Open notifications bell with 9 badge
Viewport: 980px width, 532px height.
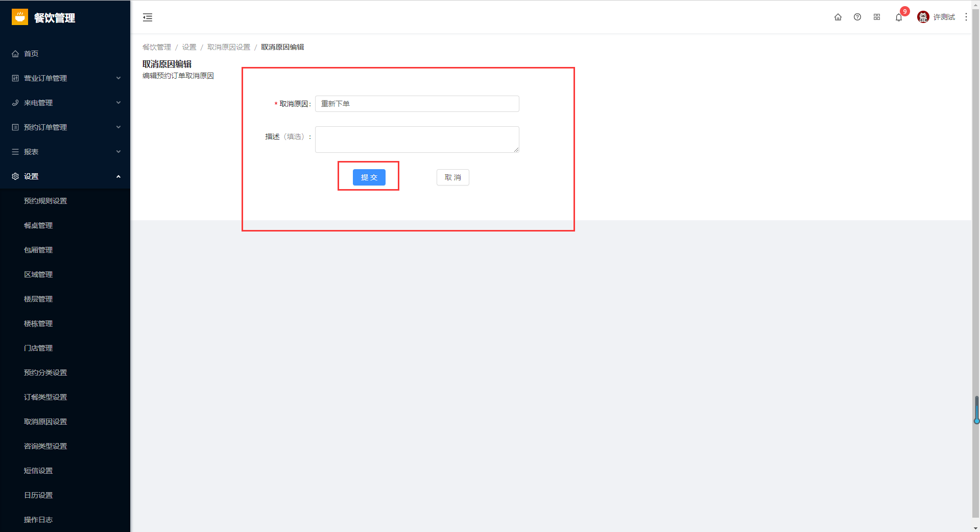899,17
